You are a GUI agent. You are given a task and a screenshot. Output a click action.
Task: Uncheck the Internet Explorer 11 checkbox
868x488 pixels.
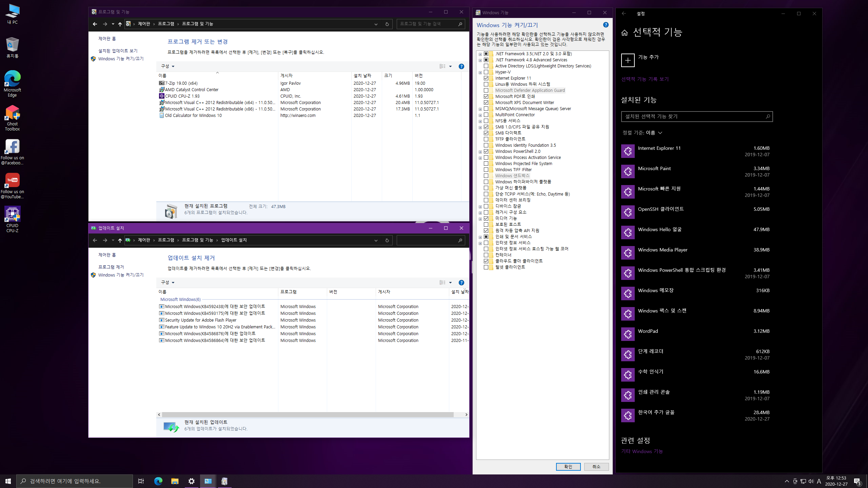click(486, 78)
